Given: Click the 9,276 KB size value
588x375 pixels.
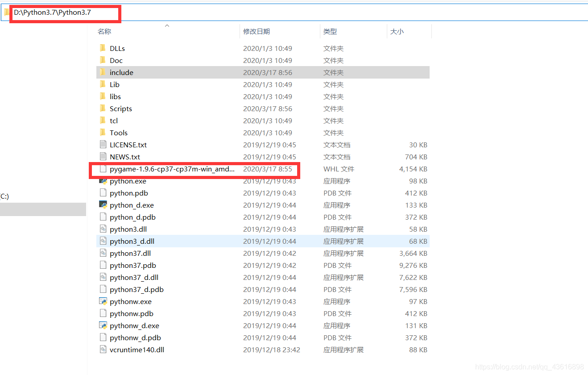Looking at the screenshot, I should [x=413, y=265].
